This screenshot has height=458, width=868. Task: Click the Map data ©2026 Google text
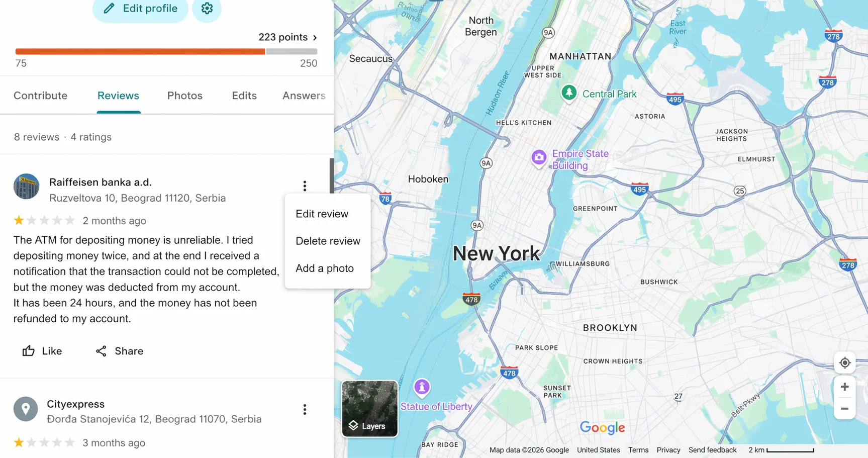coord(529,450)
